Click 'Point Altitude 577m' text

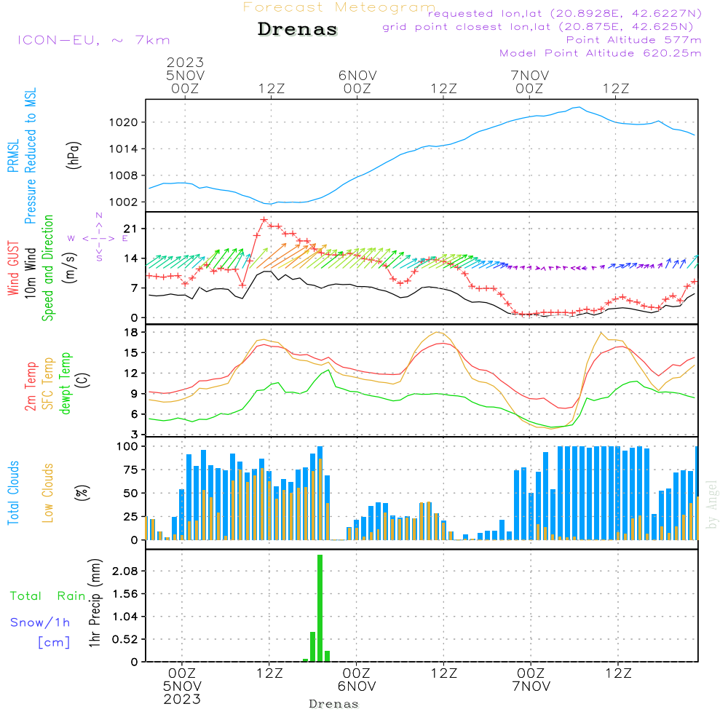633,40
